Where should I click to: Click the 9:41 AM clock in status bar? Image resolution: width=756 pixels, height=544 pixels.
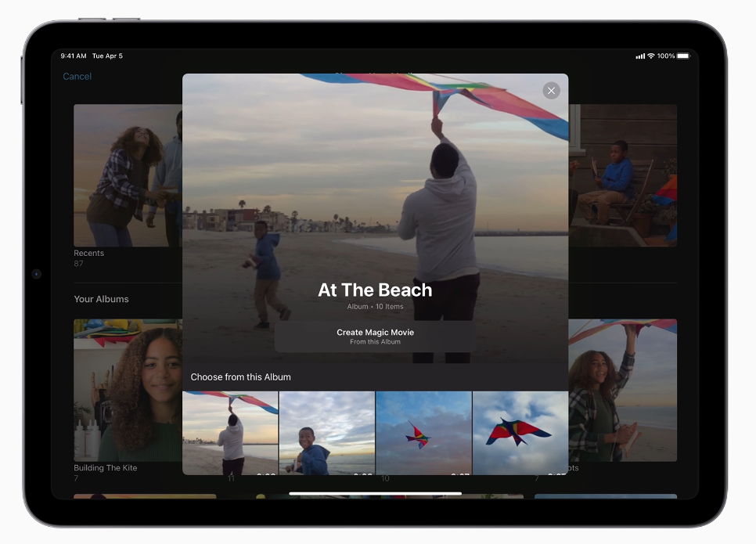[73, 56]
